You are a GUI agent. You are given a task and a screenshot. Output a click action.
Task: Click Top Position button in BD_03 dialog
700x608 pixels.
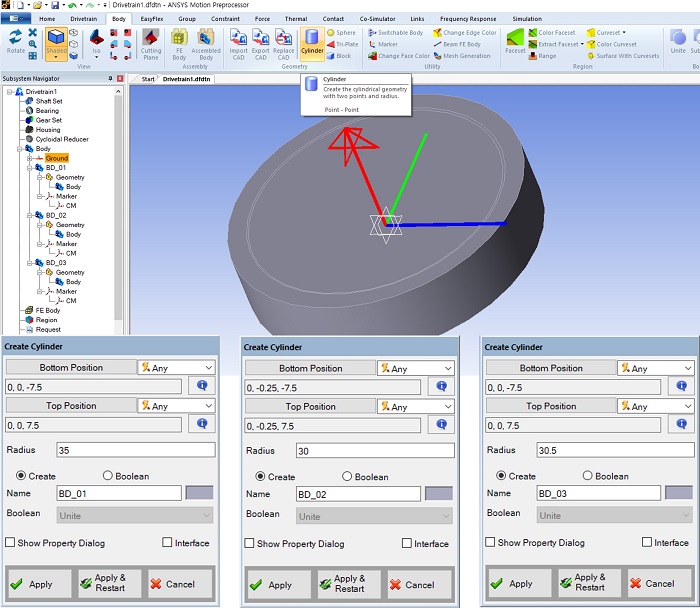551,406
